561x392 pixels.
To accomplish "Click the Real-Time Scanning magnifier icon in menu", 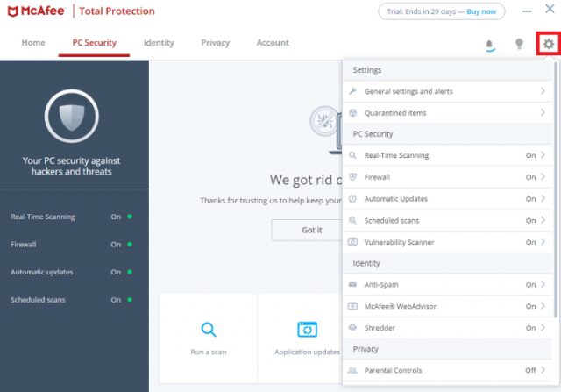I will point(352,155).
